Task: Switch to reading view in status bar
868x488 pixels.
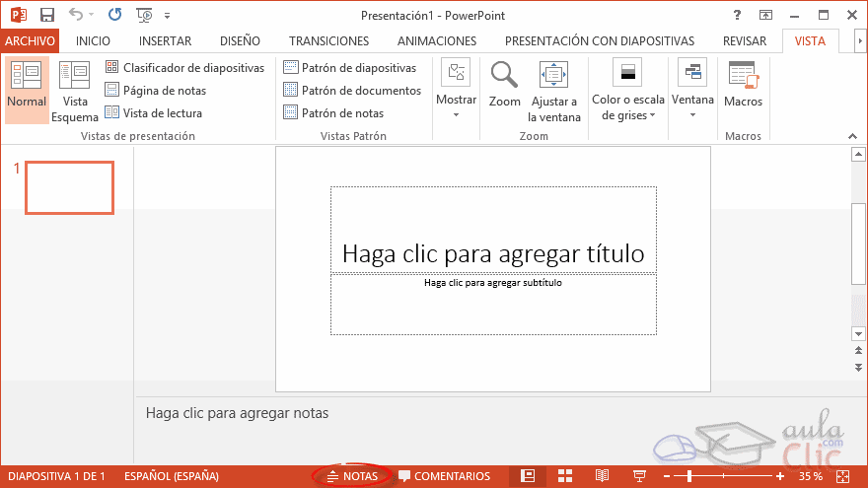Action: click(x=601, y=476)
